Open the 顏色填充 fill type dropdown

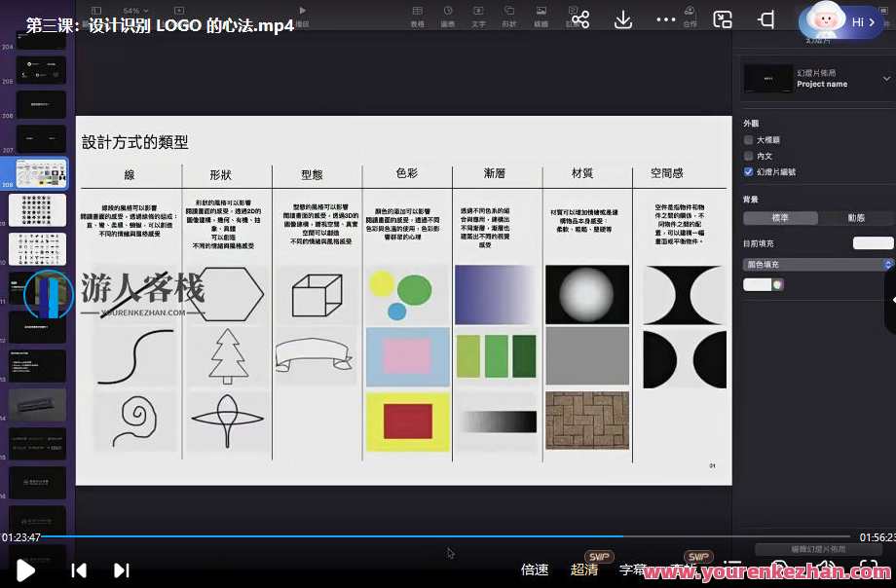click(817, 265)
